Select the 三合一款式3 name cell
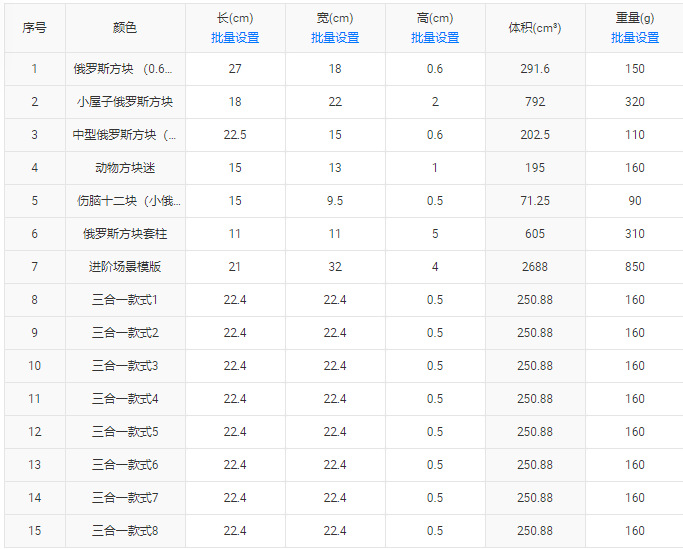The height and width of the screenshot is (549, 683). tap(125, 366)
